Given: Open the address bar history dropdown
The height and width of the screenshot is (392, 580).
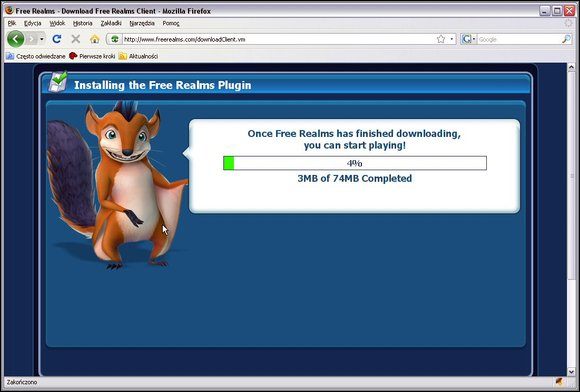Looking at the screenshot, I should [x=452, y=39].
